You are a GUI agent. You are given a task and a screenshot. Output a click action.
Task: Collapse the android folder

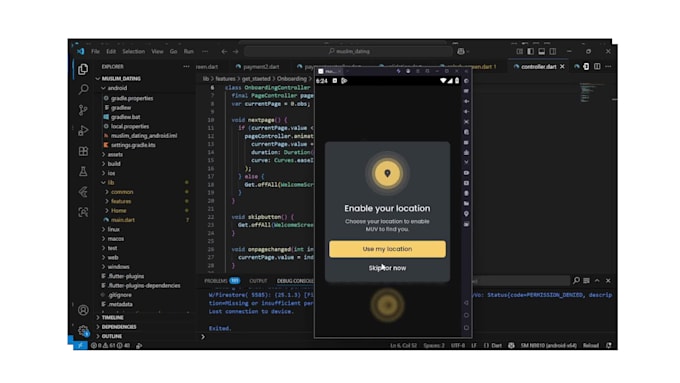tap(104, 88)
